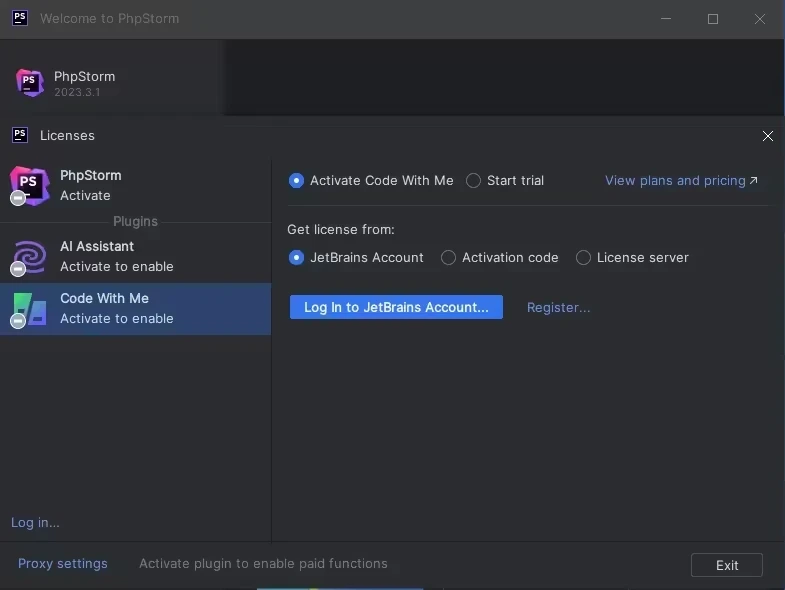Click the PS icon in the Licenses header

[19, 135]
